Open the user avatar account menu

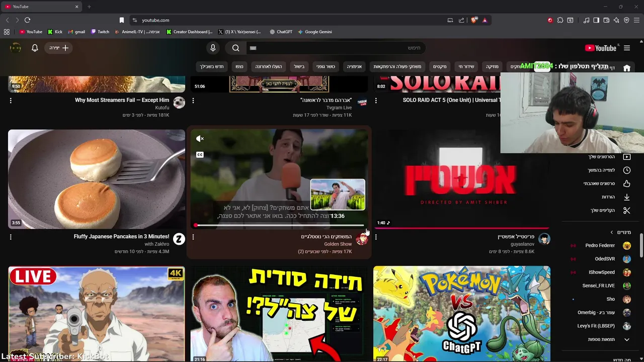pyautogui.click(x=16, y=48)
